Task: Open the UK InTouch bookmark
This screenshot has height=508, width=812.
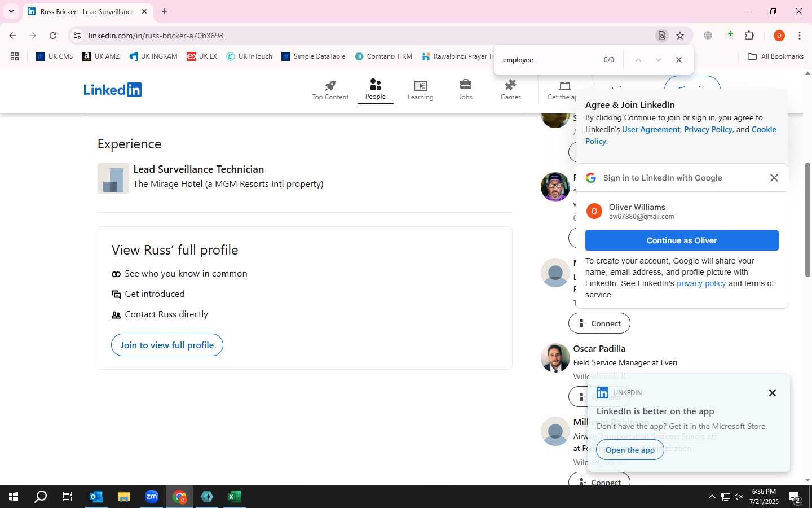Action: 249,56
